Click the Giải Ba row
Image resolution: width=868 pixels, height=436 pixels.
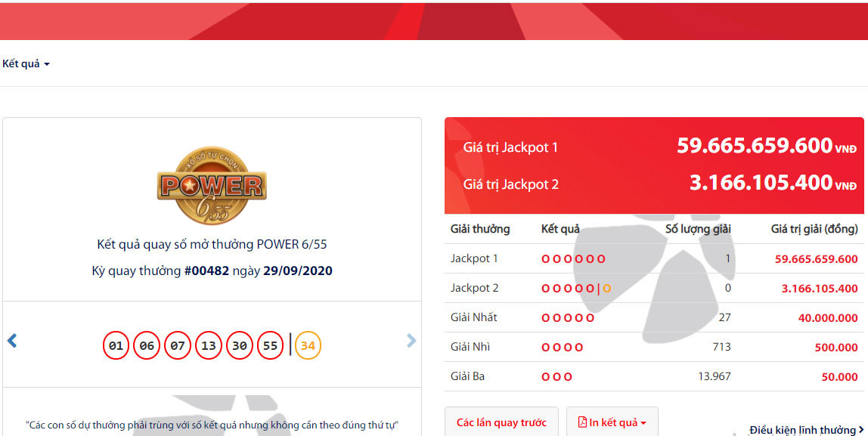[654, 377]
